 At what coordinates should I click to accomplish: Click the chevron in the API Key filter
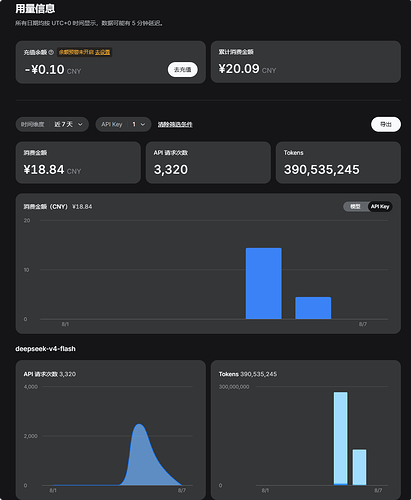click(x=143, y=124)
